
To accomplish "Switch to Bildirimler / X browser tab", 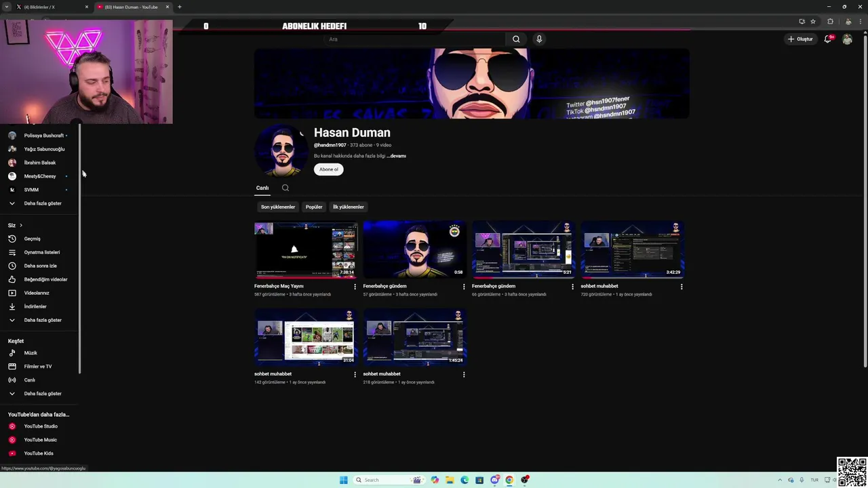I will tap(51, 7).
